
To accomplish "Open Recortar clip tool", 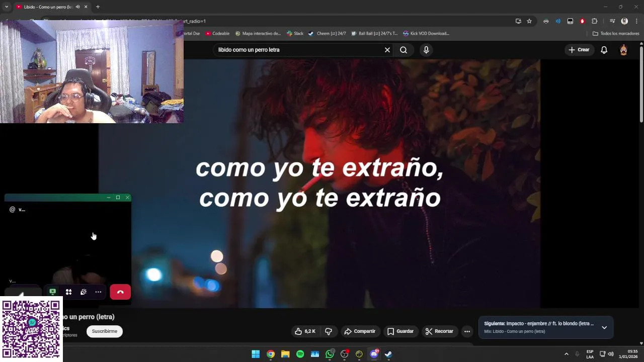I will click(x=439, y=331).
